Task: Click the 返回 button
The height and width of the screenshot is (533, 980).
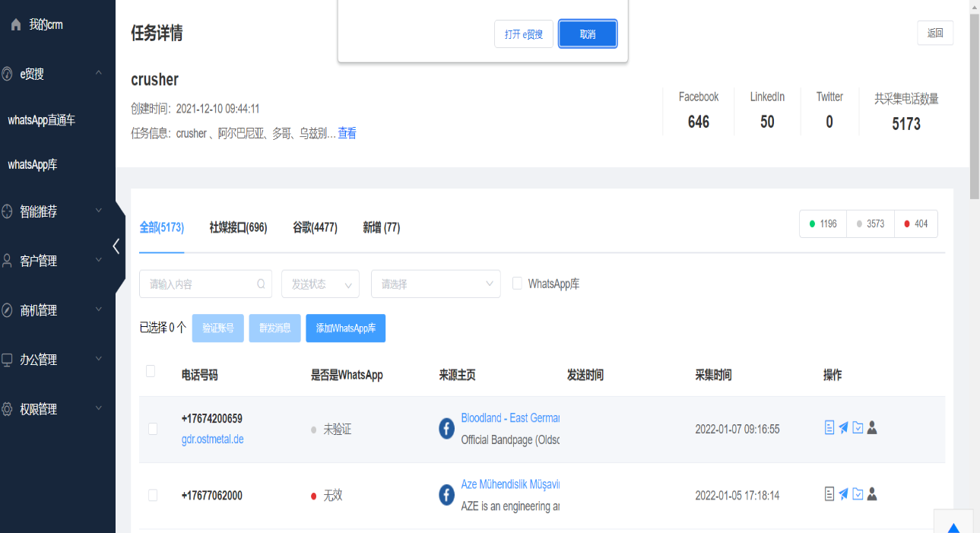Action: pyautogui.click(x=935, y=33)
